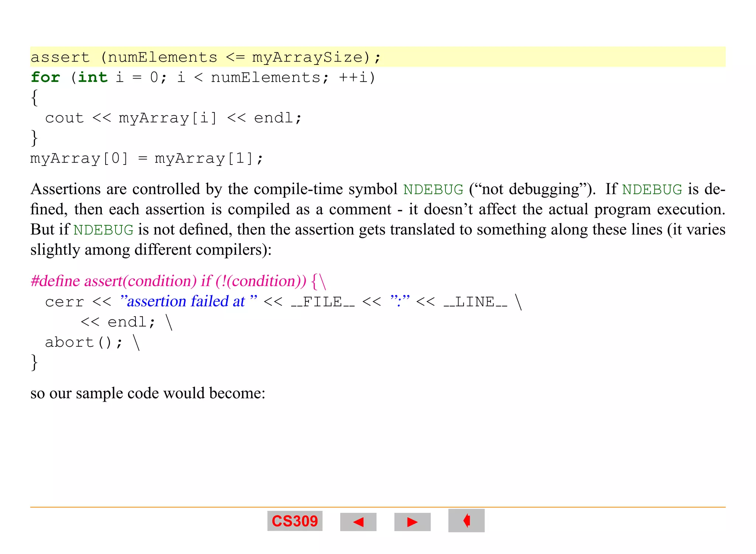The image size is (756, 554).
Task: Click the return/back red arrow icon
Action: tap(466, 521)
